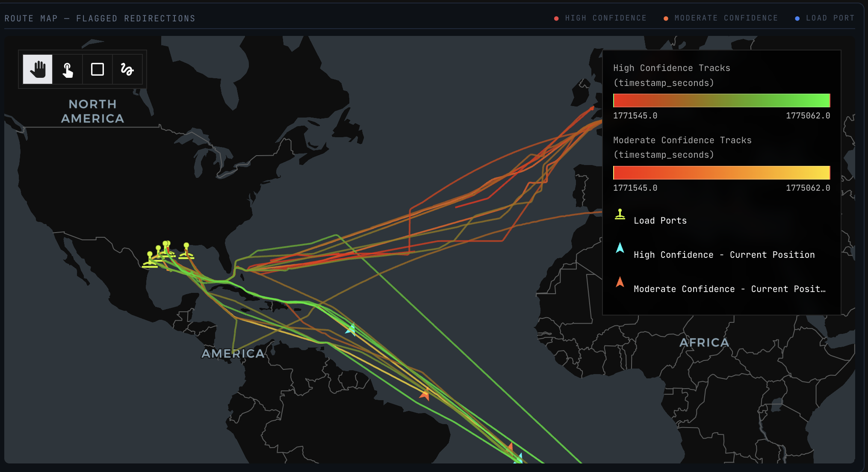The image size is (868, 472).
Task: Click cyan position arrow in the Caribbean
Action: coord(351,329)
